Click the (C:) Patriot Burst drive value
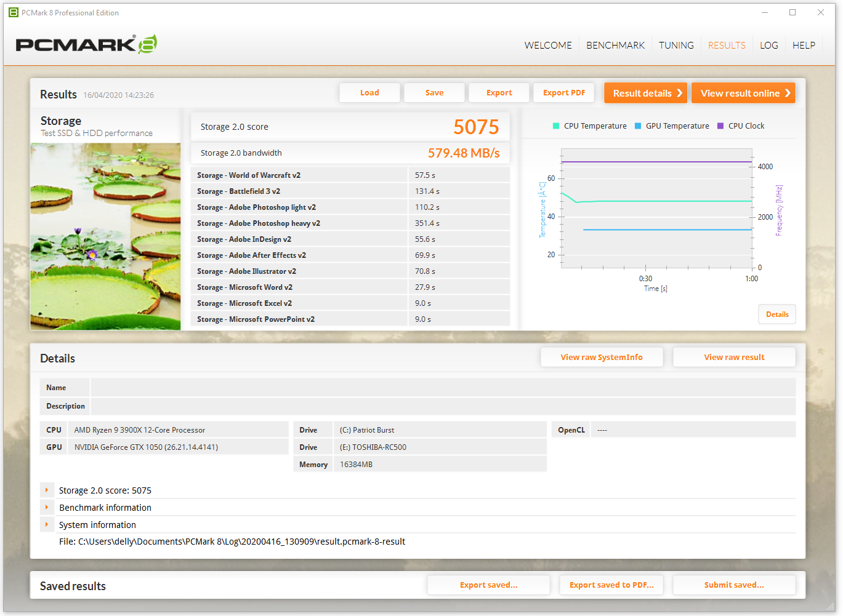Viewport: 843px width, 616px height. pyautogui.click(x=367, y=430)
